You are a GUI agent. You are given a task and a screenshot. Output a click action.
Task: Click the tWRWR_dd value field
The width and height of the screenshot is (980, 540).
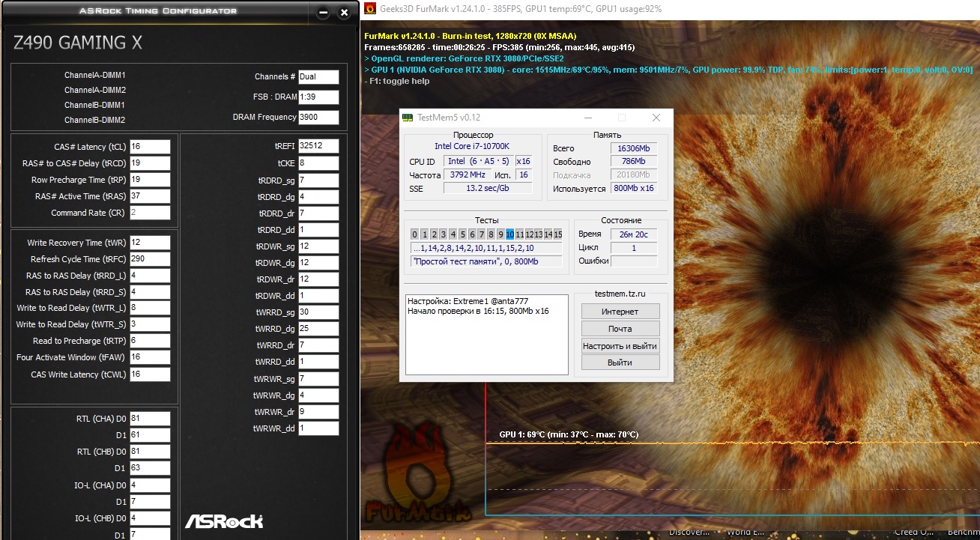click(318, 428)
